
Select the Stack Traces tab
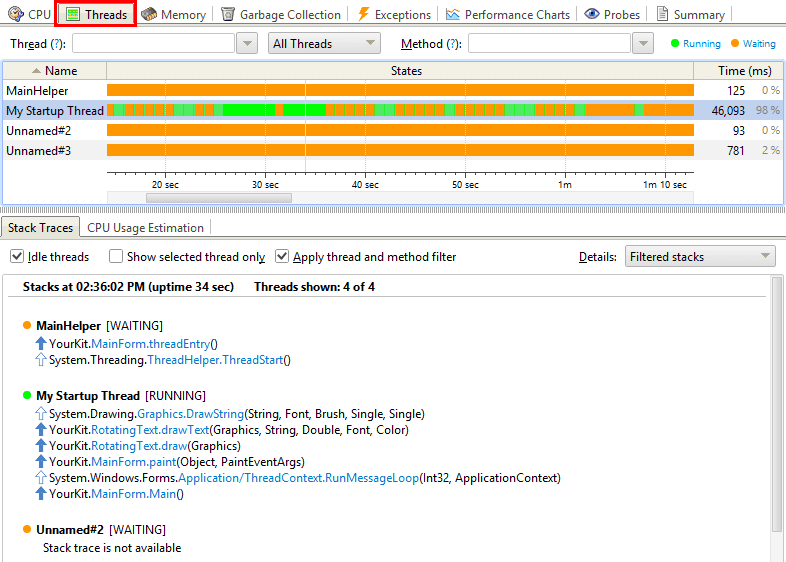(x=41, y=228)
